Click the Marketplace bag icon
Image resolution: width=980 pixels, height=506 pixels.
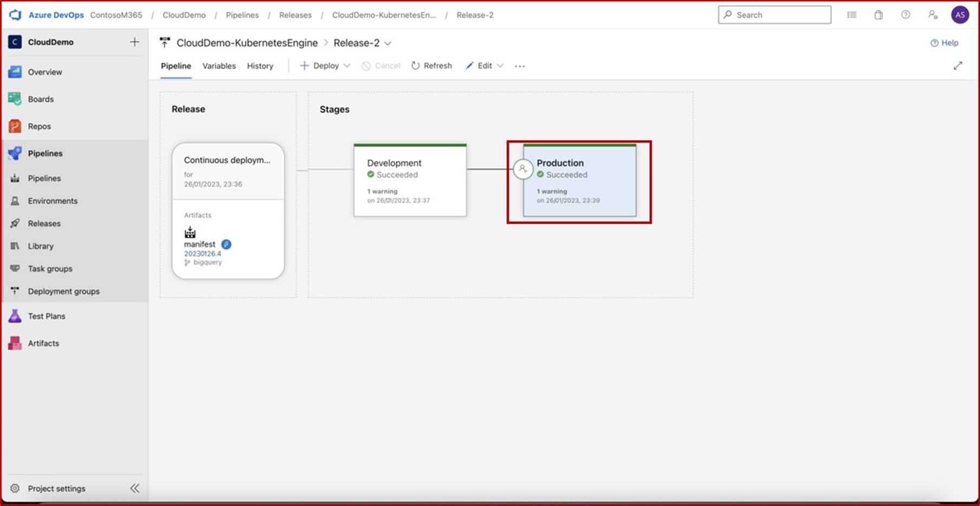point(878,15)
